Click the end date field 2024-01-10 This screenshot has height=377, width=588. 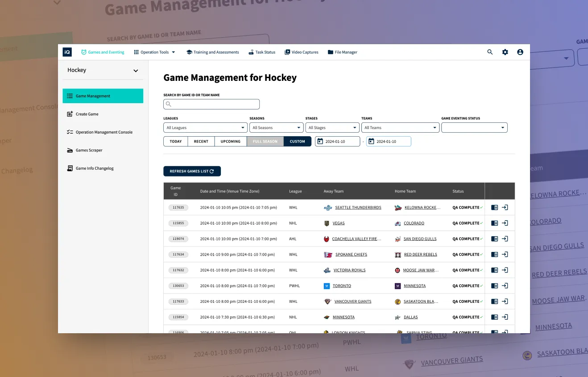(389, 142)
